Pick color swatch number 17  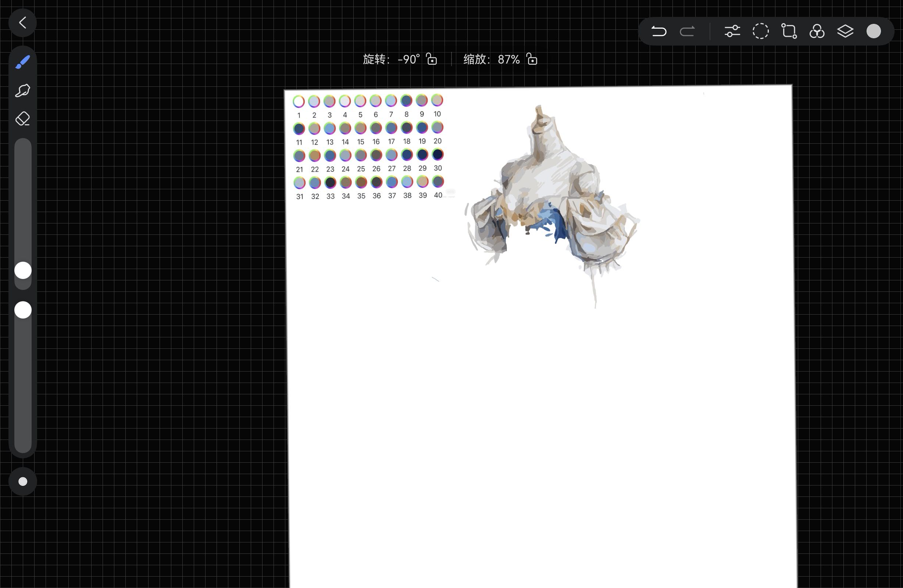tap(391, 128)
